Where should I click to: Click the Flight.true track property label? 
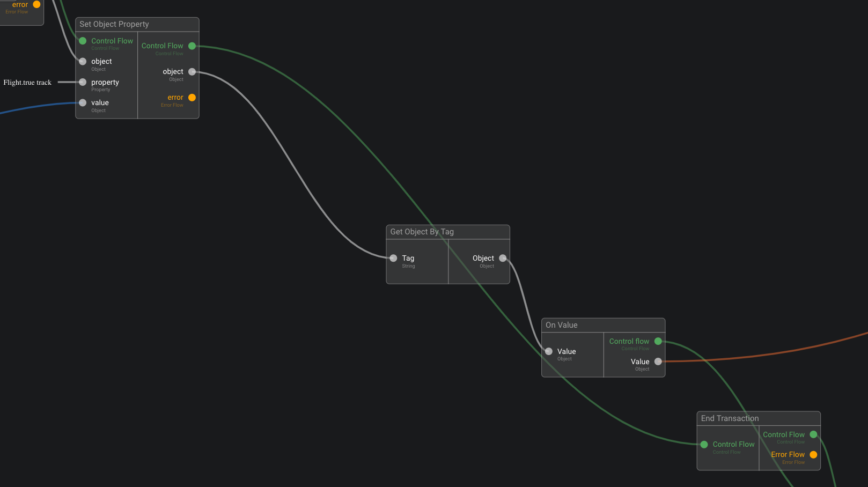pyautogui.click(x=27, y=83)
